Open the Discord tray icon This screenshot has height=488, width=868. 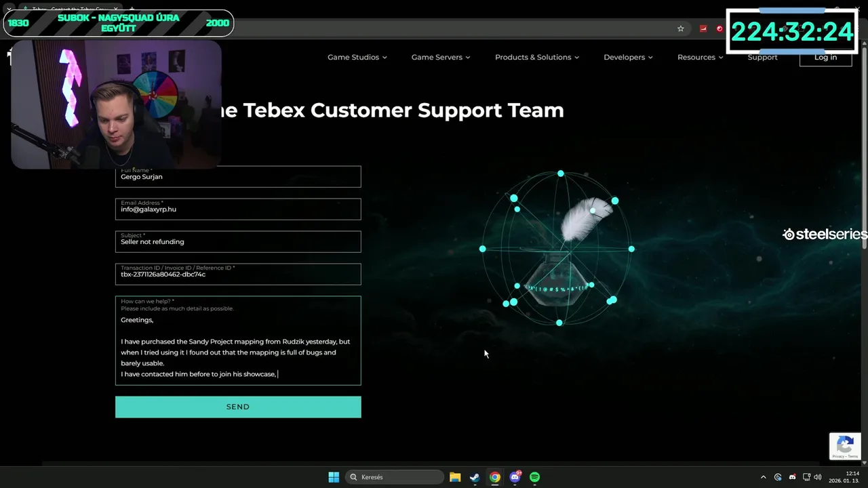pos(792,477)
